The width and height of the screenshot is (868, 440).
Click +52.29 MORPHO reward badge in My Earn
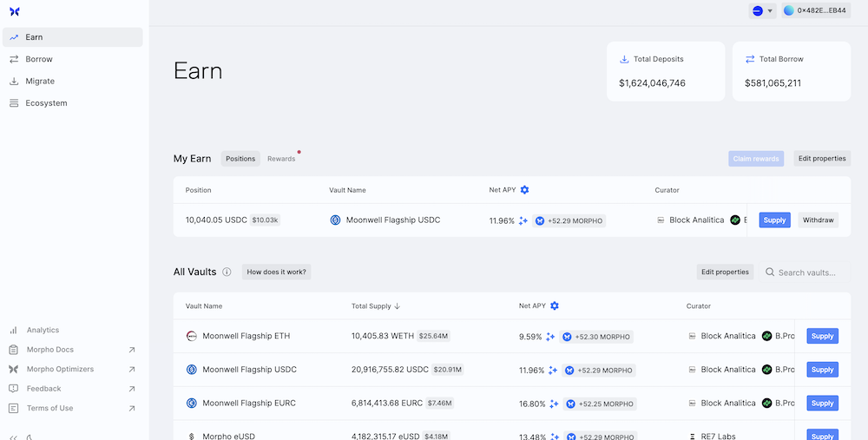click(569, 220)
